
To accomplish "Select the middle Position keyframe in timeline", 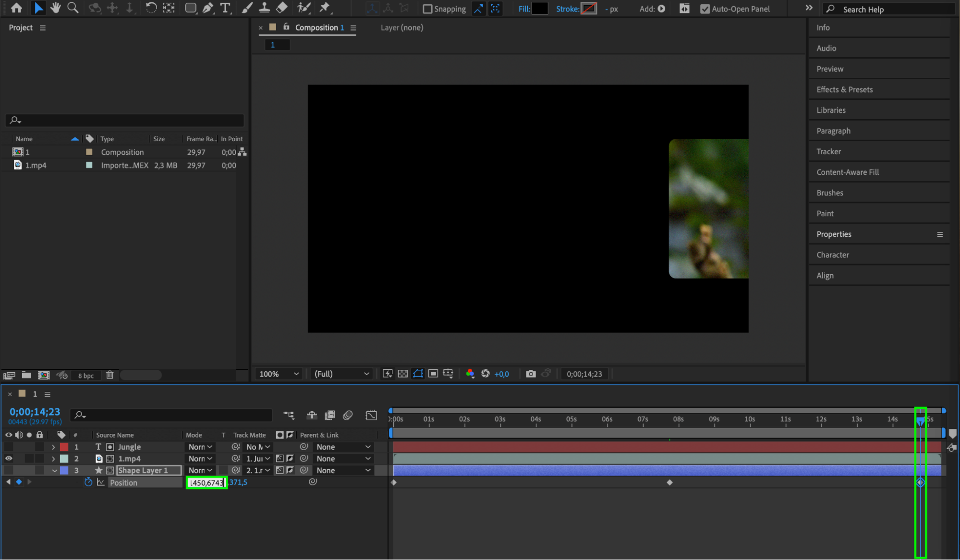I will (669, 482).
